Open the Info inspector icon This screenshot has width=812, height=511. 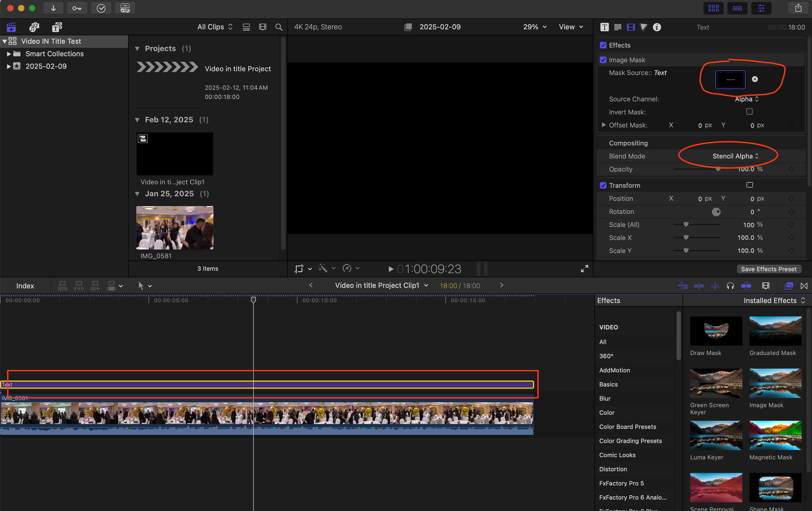656,27
